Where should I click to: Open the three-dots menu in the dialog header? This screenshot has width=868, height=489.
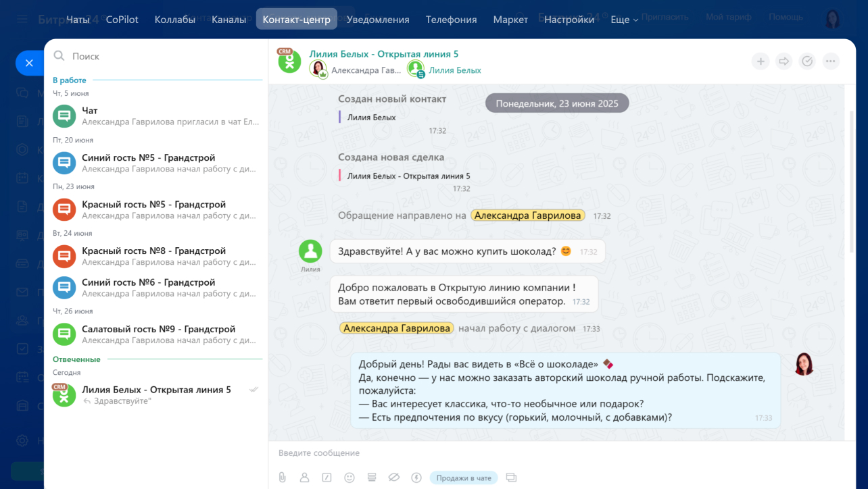[831, 61]
